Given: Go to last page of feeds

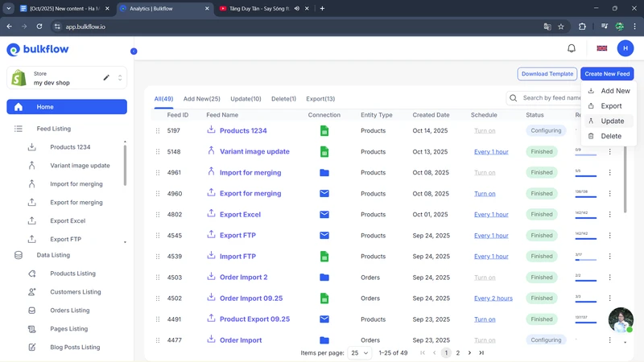Looking at the screenshot, I should pyautogui.click(x=481, y=352).
